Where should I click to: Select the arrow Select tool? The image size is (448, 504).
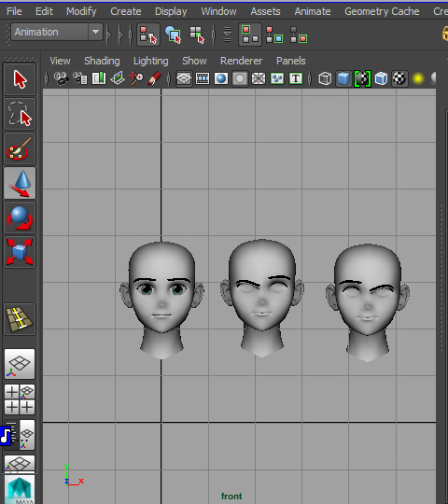[20, 79]
